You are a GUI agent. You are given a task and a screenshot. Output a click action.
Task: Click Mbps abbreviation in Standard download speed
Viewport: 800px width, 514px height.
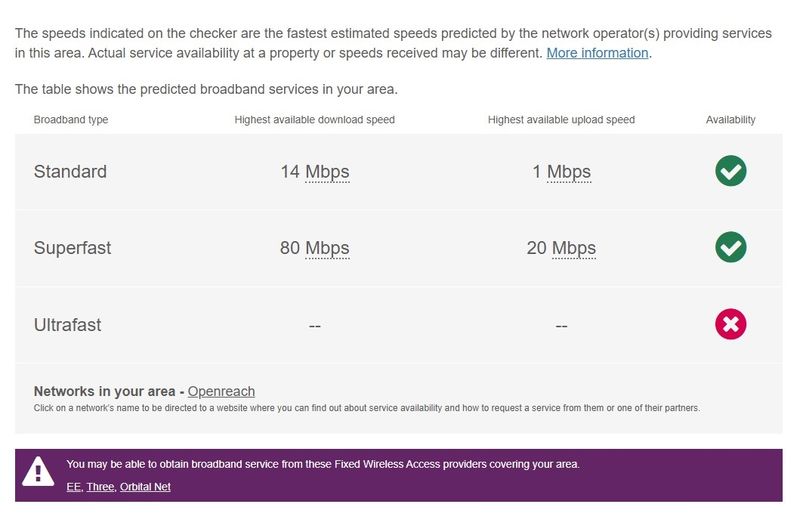[327, 172]
